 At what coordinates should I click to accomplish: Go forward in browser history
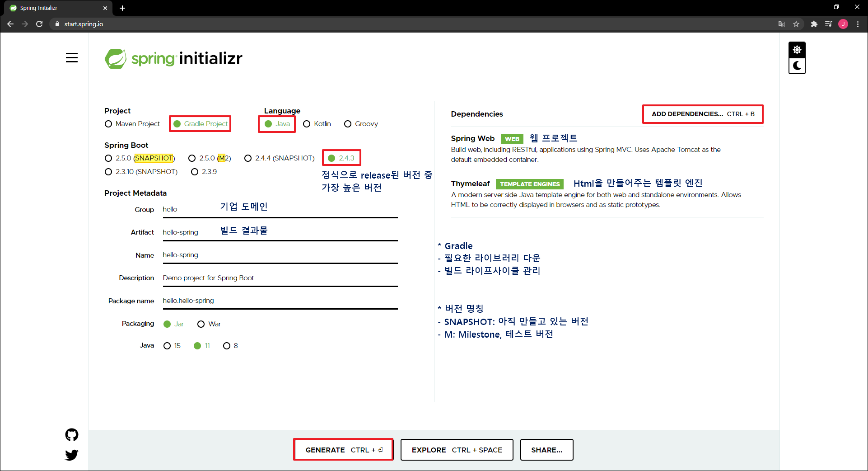pyautogui.click(x=25, y=24)
